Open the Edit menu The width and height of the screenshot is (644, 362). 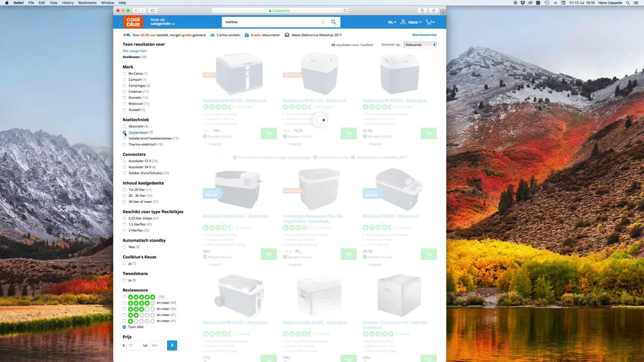pyautogui.click(x=42, y=3)
